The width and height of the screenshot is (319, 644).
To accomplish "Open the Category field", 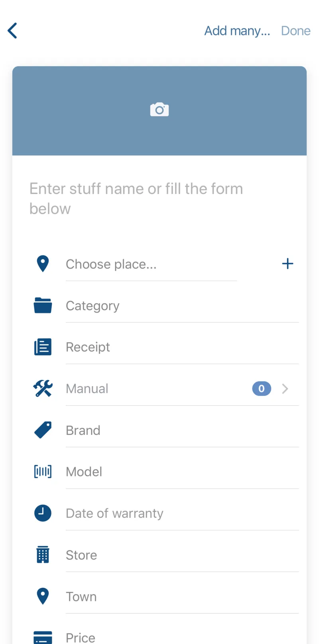I will coord(181,306).
